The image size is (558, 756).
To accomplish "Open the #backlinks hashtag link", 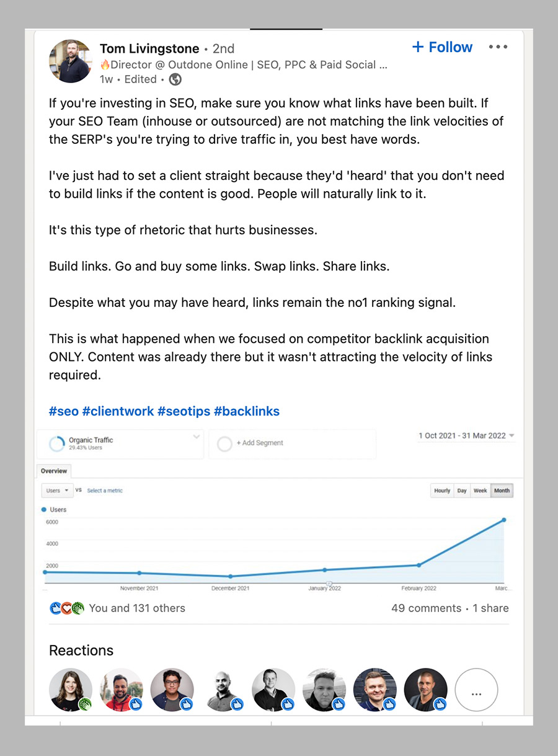I will [247, 411].
